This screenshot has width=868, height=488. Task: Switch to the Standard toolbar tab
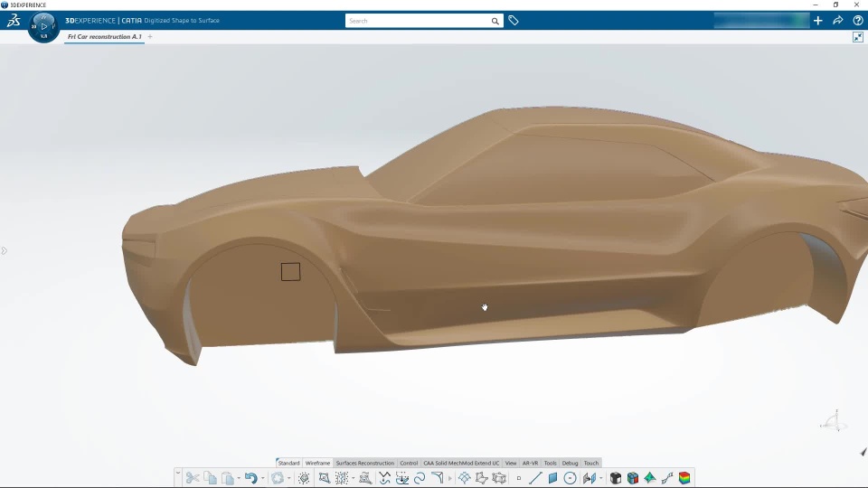[289, 463]
